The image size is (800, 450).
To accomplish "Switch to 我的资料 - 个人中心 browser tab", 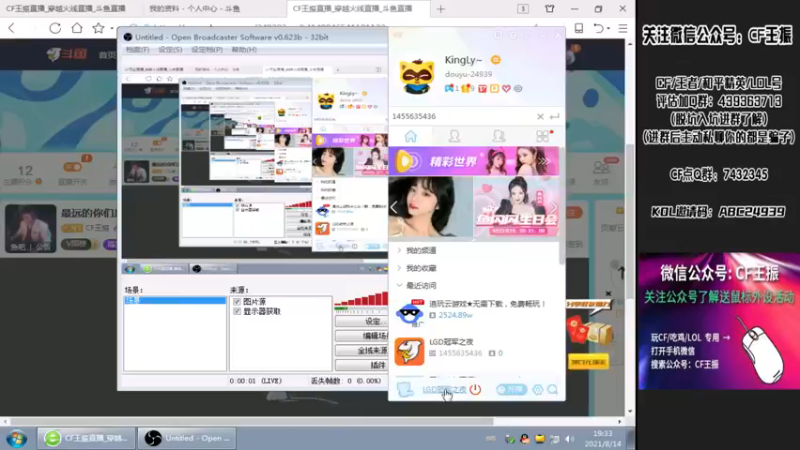I will (x=194, y=9).
